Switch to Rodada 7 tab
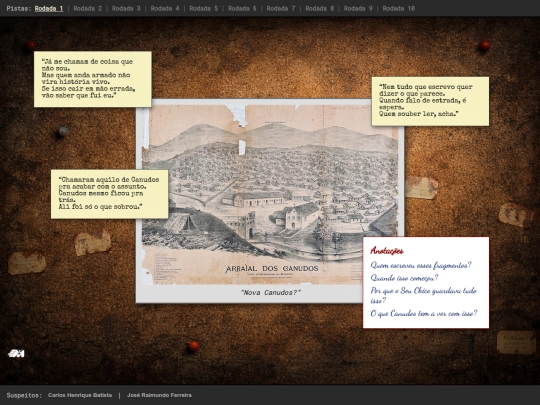Viewport: 540px width, 405px height. point(281,8)
